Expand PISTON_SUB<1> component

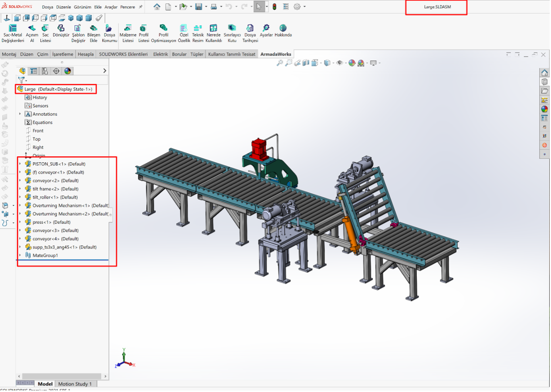pyautogui.click(x=20, y=164)
